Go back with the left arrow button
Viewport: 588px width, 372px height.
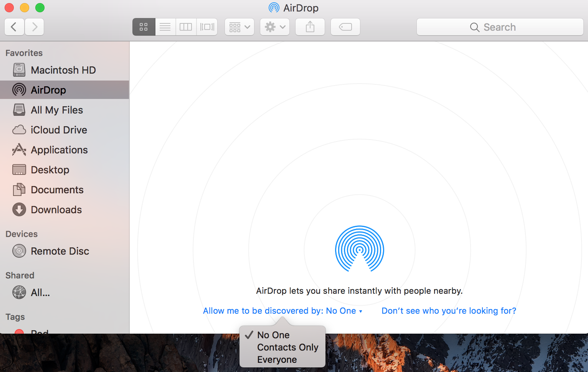[x=14, y=27]
